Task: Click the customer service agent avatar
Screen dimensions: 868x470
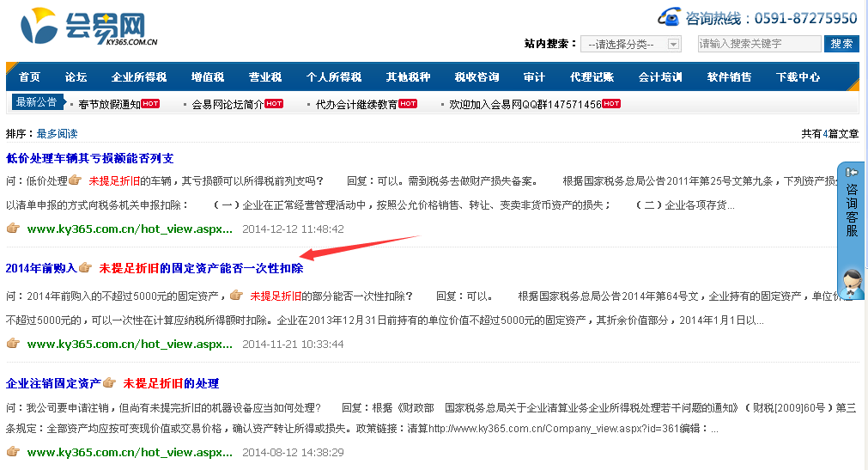Action: 851,282
